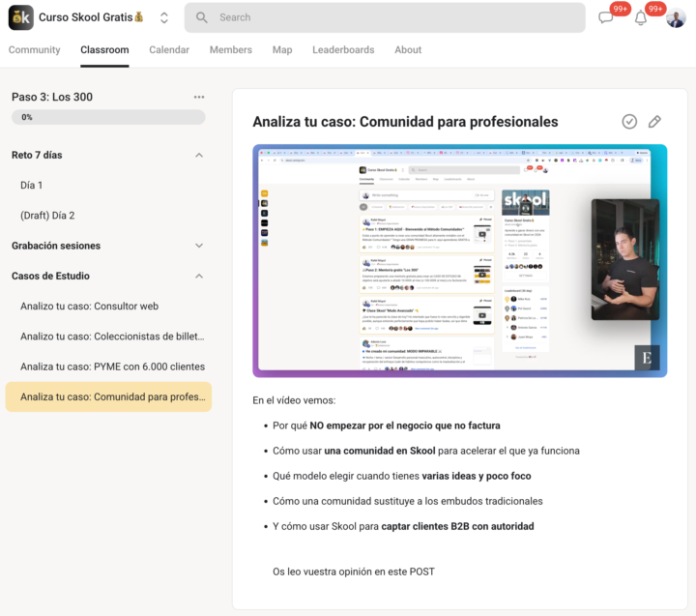Mark lesson complete with checkmark circle
This screenshot has height=616, width=696.
(629, 122)
